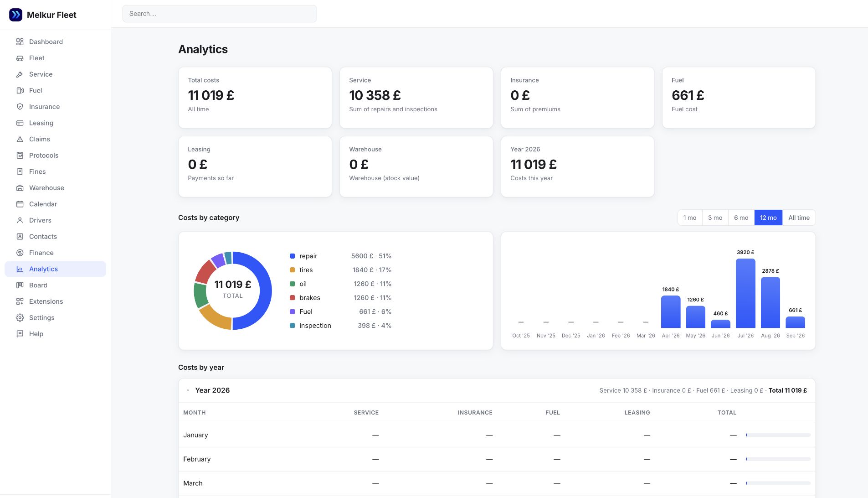The height and width of the screenshot is (498, 868).
Task: Focus the Search input field
Action: [220, 14]
